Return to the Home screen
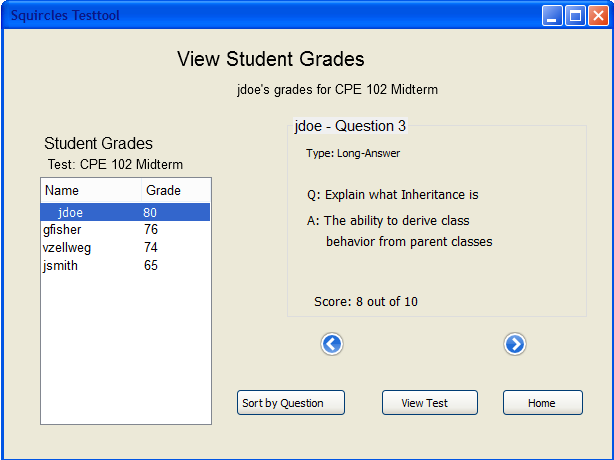This screenshot has height=460, width=614. click(x=542, y=403)
